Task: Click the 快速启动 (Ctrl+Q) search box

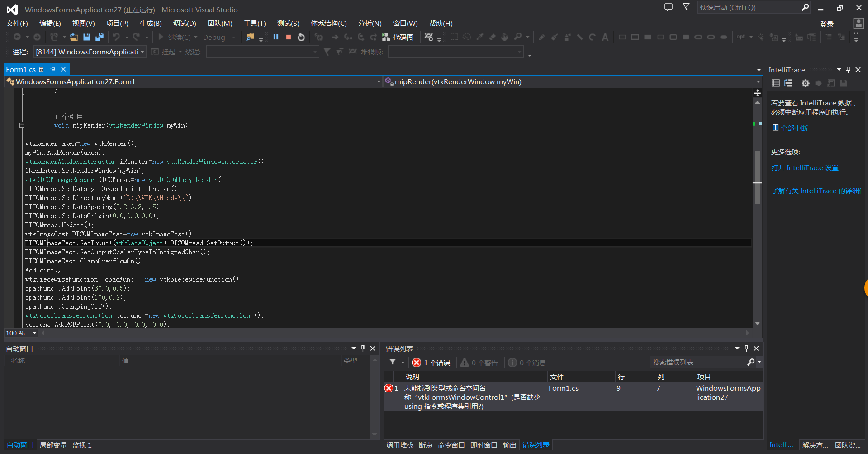Action: (749, 7)
